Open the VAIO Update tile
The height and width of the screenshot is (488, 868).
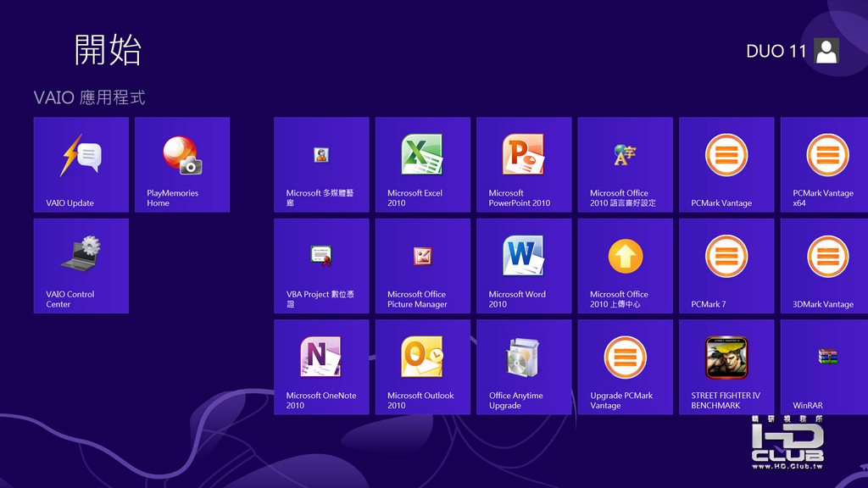pos(81,164)
